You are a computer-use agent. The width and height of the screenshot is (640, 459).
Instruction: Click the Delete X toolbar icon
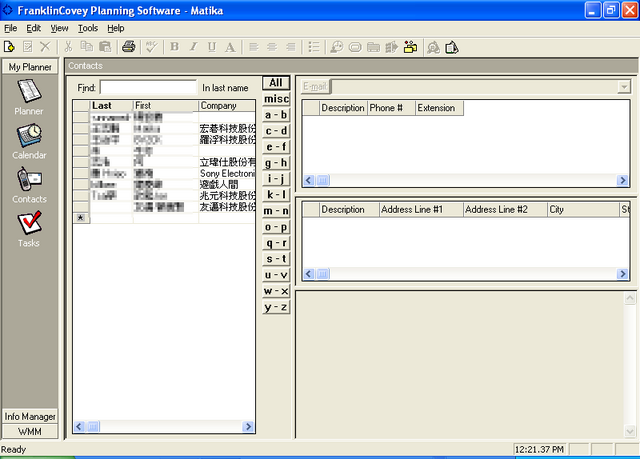pos(45,47)
